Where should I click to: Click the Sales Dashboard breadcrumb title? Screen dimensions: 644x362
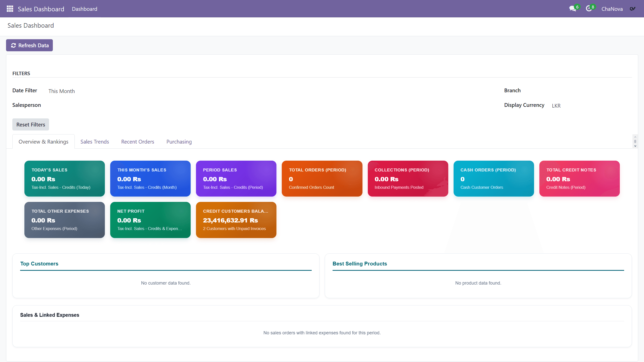31,25
